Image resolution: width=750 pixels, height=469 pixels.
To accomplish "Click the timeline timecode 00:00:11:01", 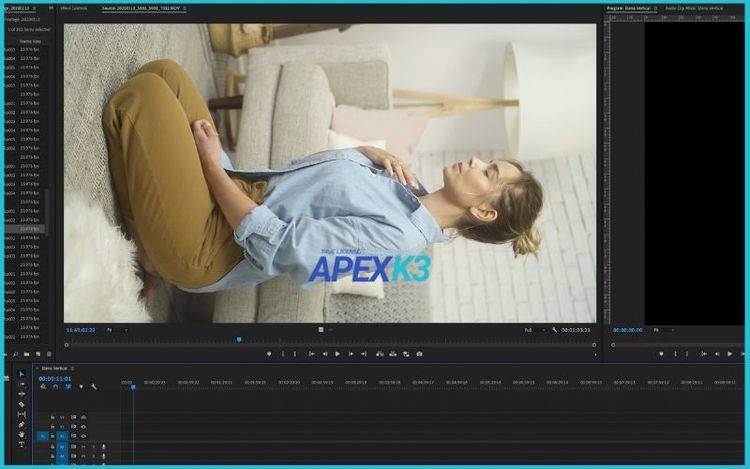I will point(55,378).
